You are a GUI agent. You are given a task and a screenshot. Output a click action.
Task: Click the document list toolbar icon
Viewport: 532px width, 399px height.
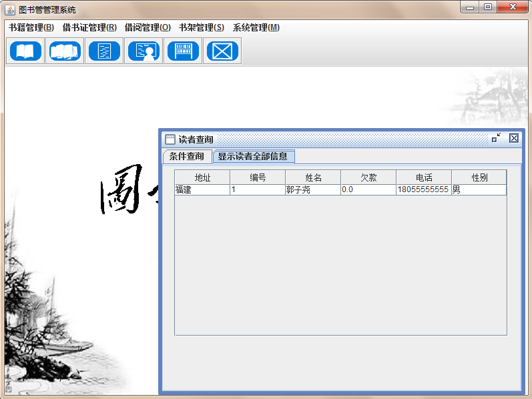click(x=104, y=51)
